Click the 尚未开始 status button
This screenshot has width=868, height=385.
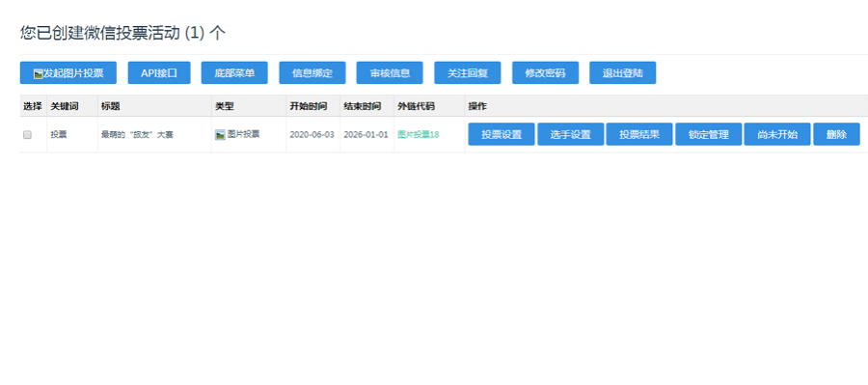tap(777, 134)
